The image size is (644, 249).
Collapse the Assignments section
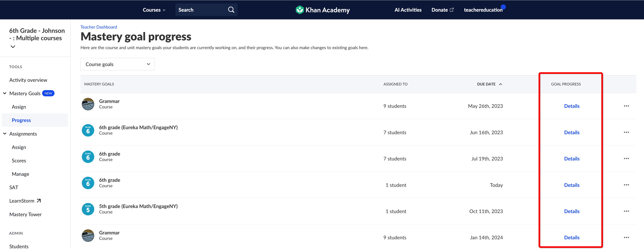click(x=5, y=133)
